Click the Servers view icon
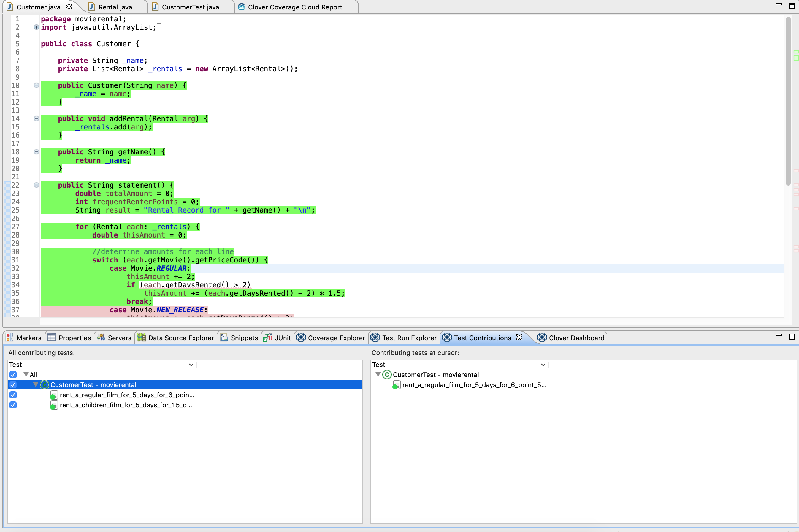The image size is (799, 532). pyautogui.click(x=101, y=337)
